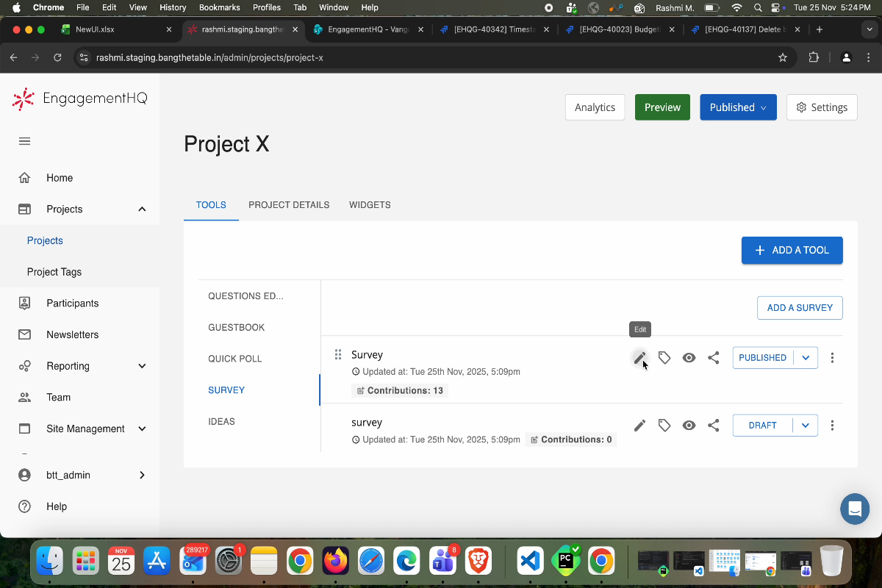Image resolution: width=882 pixels, height=588 pixels.
Task: Switch to the Project Details tab
Action: pos(289,205)
